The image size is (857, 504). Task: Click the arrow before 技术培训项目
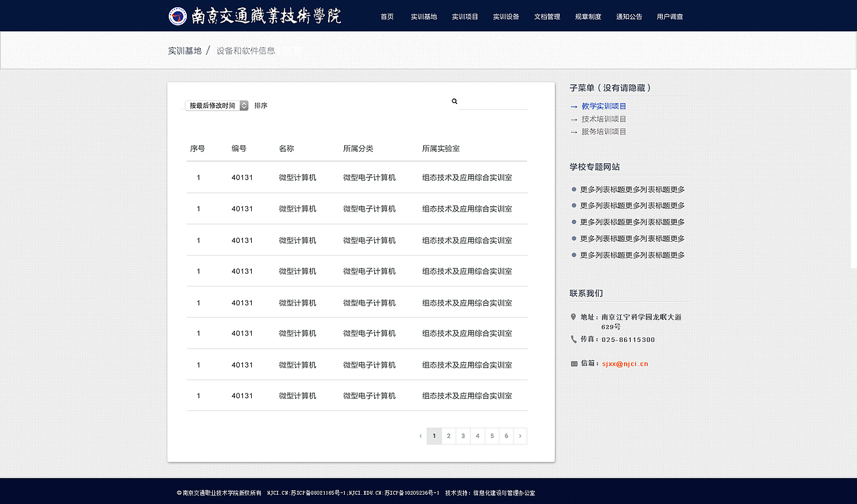coord(574,119)
